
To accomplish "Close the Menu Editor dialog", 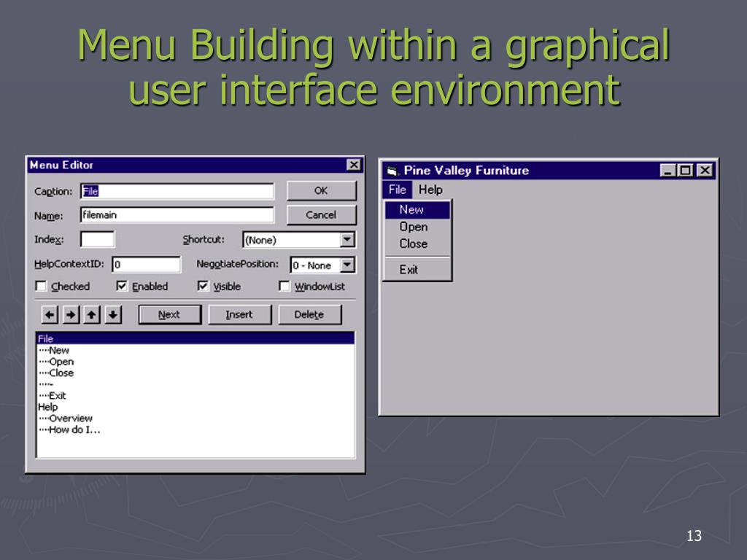I will (x=353, y=165).
